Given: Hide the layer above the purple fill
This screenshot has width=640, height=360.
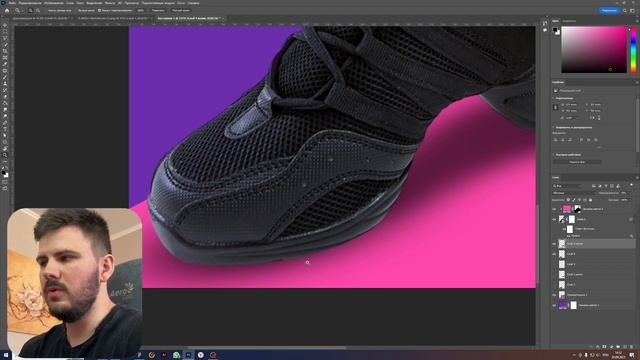Looking at the screenshot, I should coord(554,295).
